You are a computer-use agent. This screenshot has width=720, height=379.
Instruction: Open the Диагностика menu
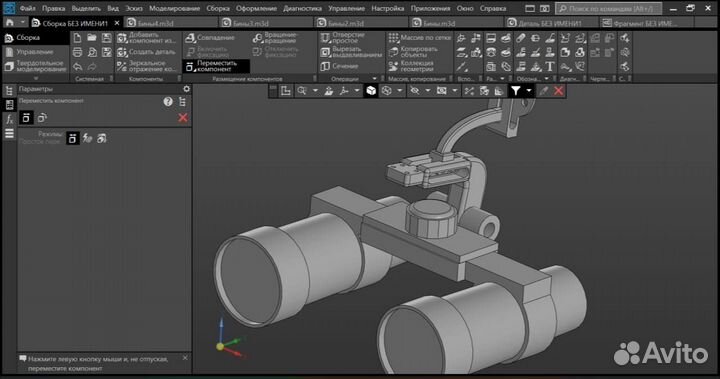[x=302, y=8]
